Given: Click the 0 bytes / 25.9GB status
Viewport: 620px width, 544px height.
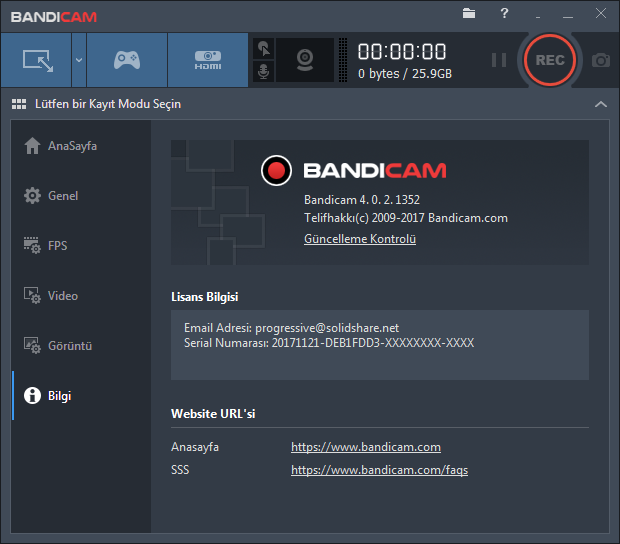Looking at the screenshot, I should point(405,74).
